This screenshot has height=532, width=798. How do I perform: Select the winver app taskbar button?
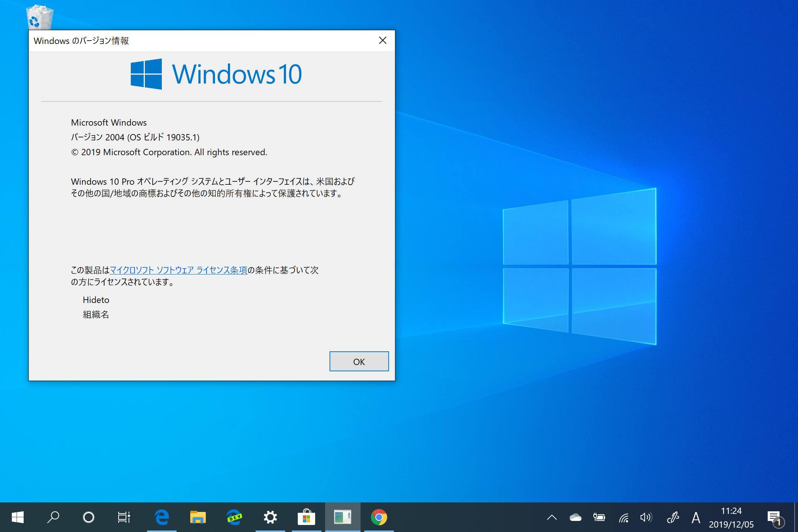(342, 517)
